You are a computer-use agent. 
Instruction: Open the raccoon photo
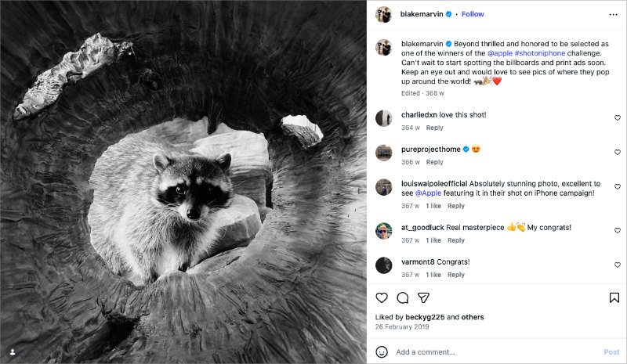pyautogui.click(x=183, y=182)
